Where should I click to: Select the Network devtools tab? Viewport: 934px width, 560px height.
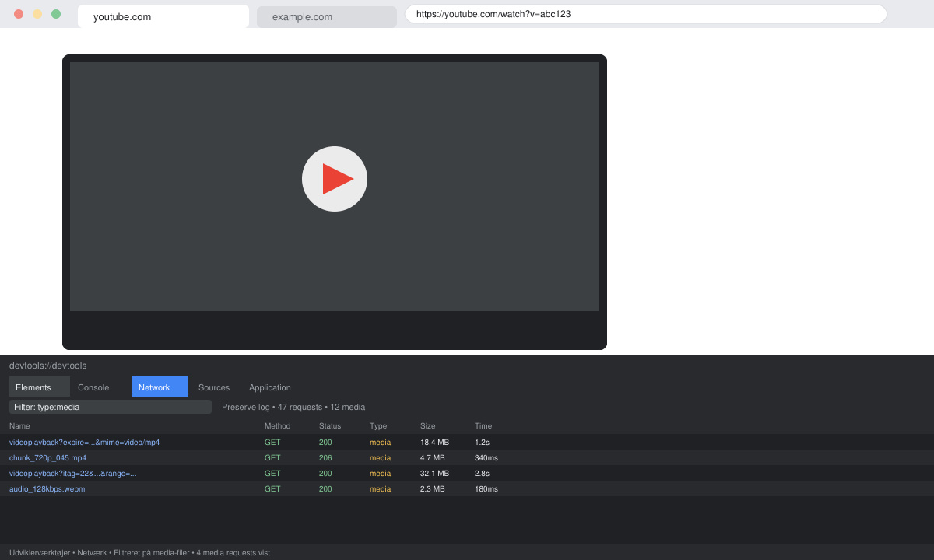160,387
